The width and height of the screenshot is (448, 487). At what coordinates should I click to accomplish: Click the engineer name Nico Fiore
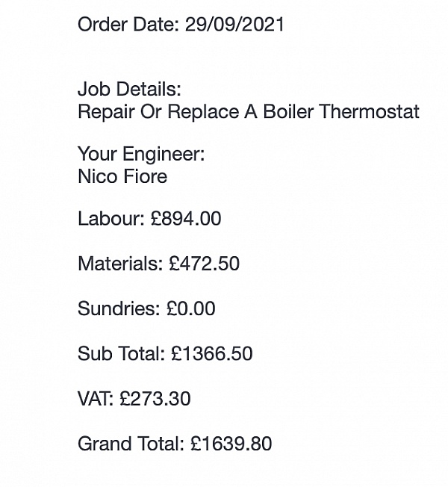tap(122, 176)
